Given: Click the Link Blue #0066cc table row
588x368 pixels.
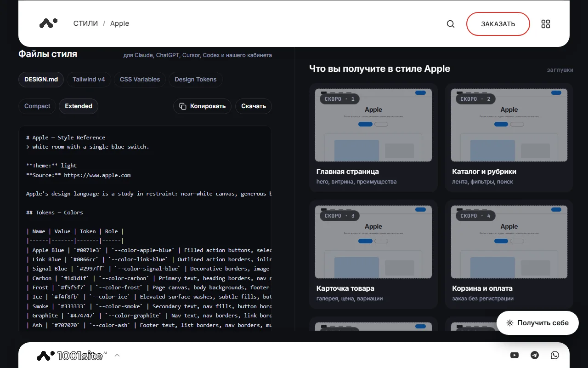Looking at the screenshot, I should 149,259.
